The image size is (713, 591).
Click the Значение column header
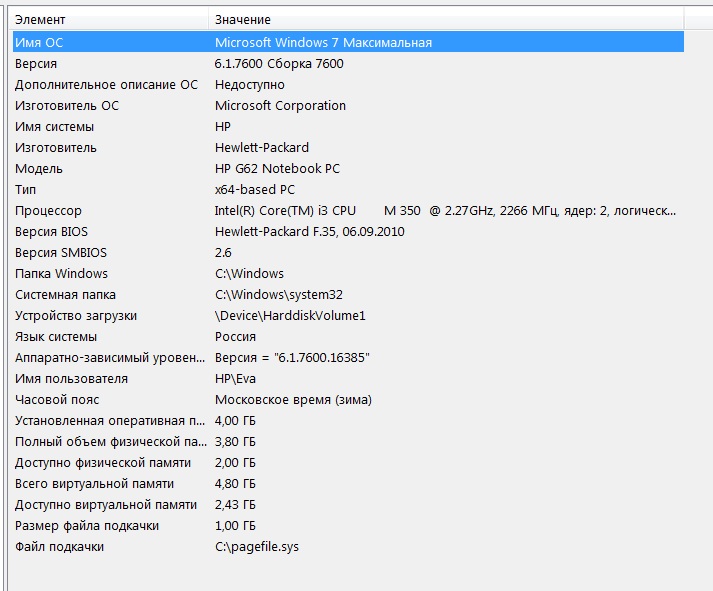click(447, 20)
